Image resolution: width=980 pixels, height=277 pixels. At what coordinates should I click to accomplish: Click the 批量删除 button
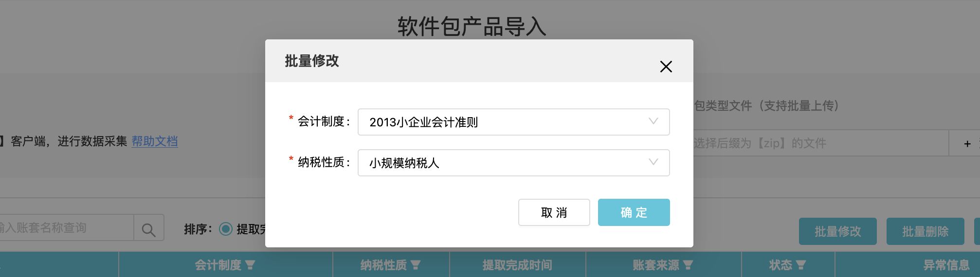[x=925, y=231]
